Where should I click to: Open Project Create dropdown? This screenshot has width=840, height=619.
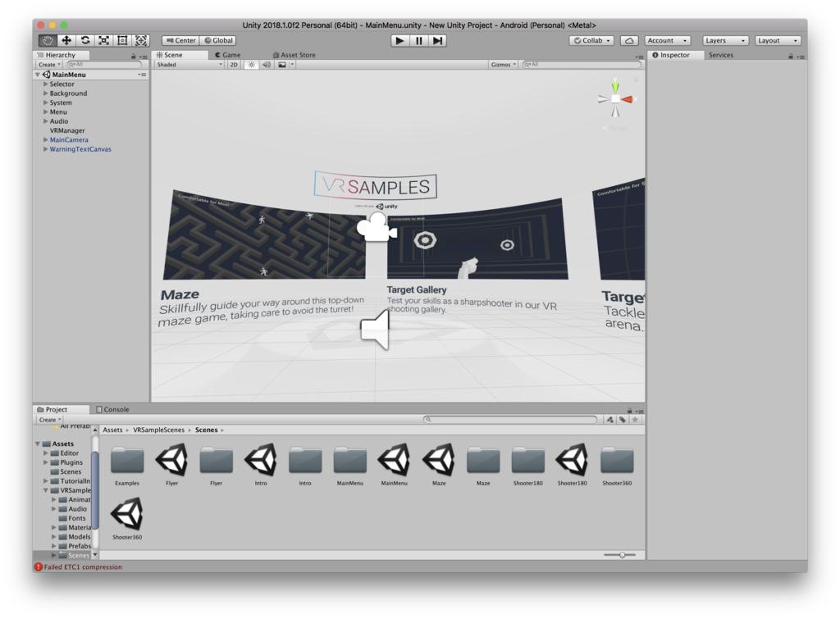(x=50, y=420)
